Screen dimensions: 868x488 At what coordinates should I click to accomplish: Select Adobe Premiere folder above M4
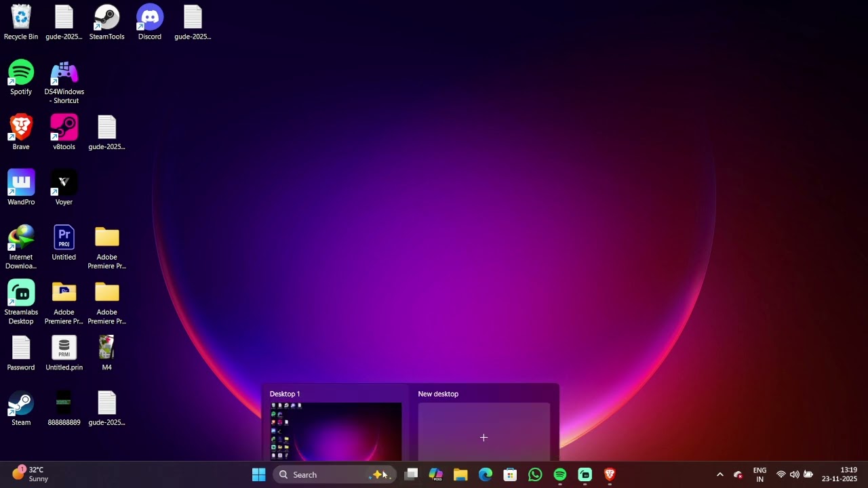pos(106,302)
